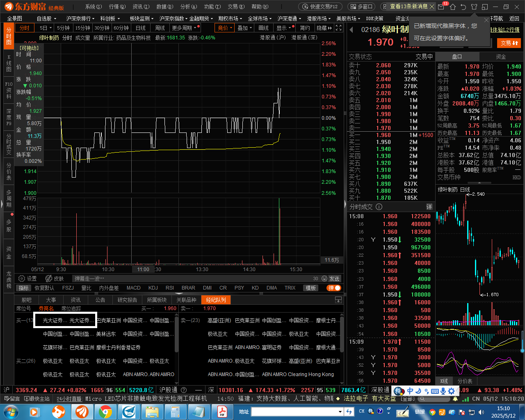Close the font preference tooltip popup
The width and height of the screenshot is (525, 420).
coord(486,20)
